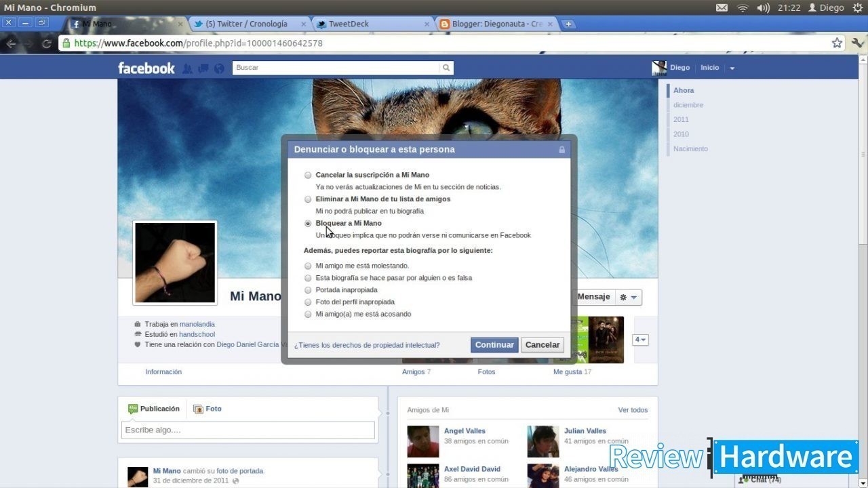
Task: Open the Información link
Action: click(163, 372)
